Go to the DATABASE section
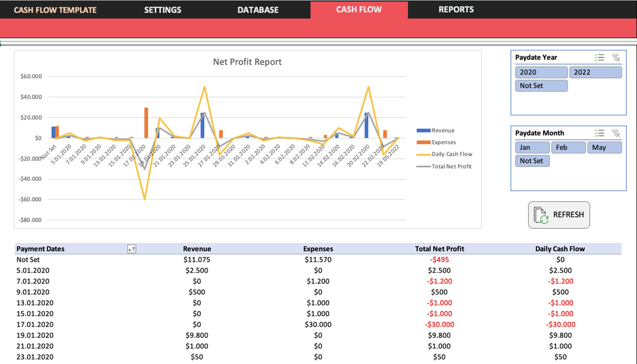Viewport: 637px width, 364px height. [x=258, y=10]
